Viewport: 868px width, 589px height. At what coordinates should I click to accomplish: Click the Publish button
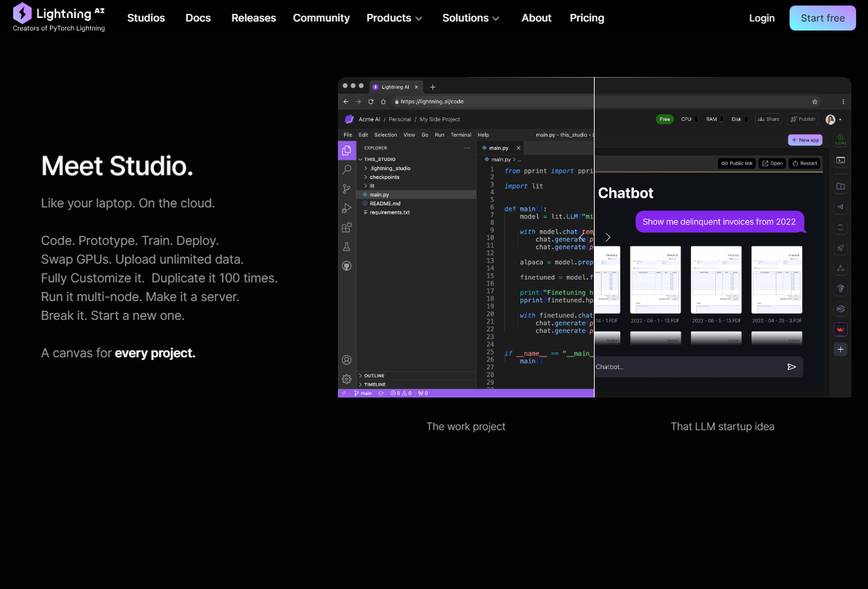[803, 119]
